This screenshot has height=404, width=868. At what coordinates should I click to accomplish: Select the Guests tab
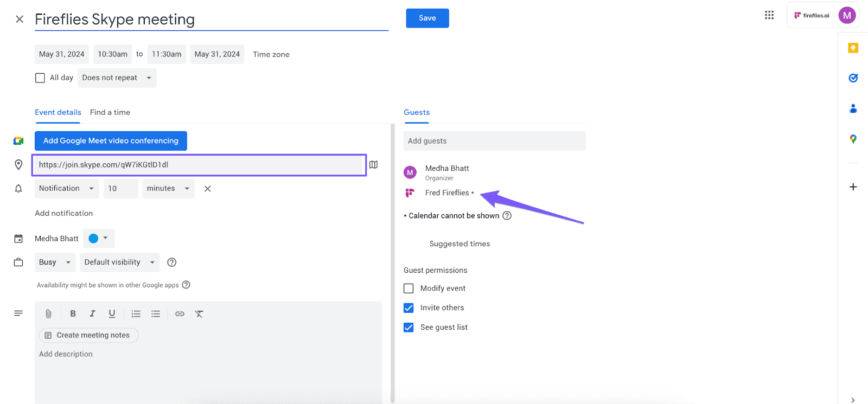tap(417, 112)
